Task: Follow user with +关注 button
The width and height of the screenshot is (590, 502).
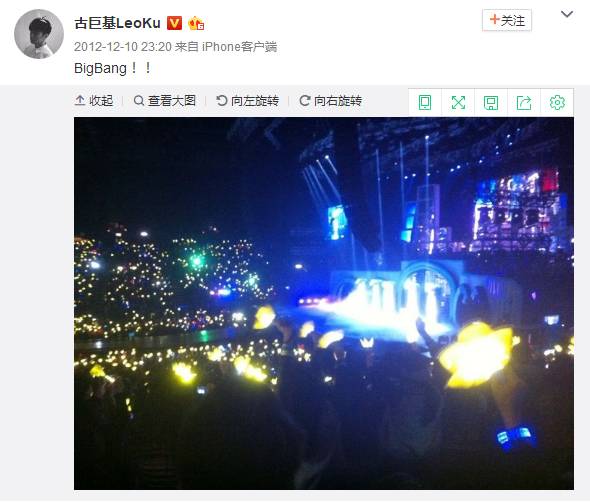Action: pyautogui.click(x=507, y=20)
